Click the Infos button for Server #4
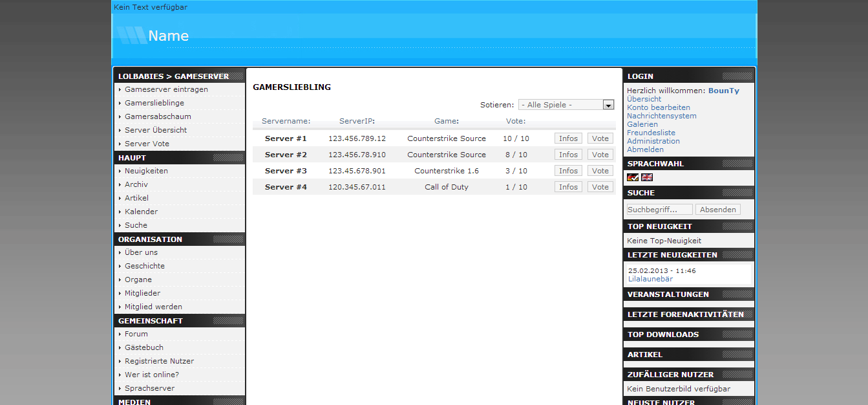 (x=568, y=187)
